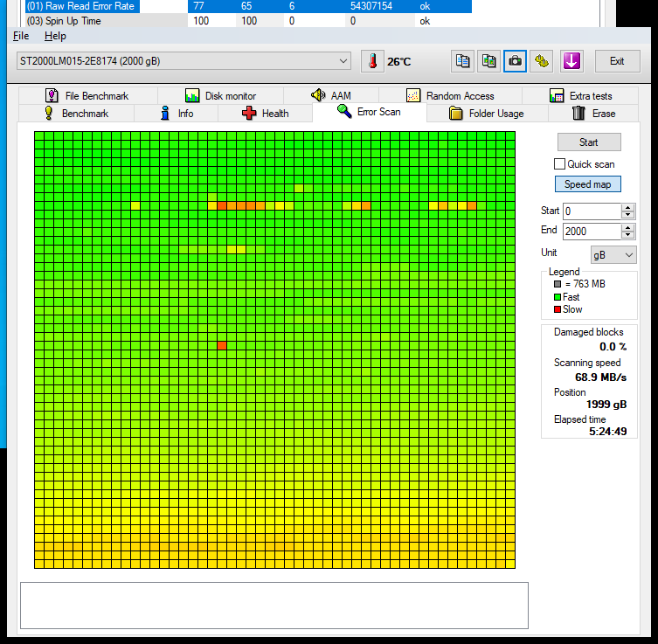Select the Raw Read Error Rate row
Viewport: 658px width, 644px height.
click(248, 6)
